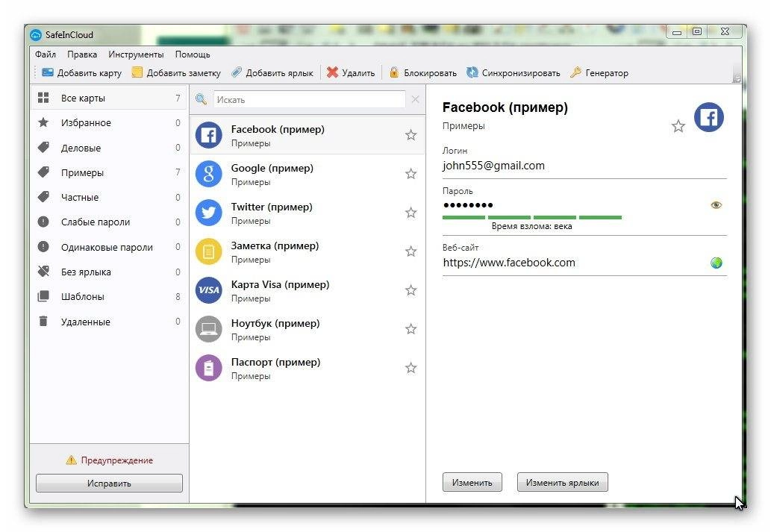Toggle favorite star on Google (пример) row
Screen dimensions: 771x532
(x=411, y=174)
